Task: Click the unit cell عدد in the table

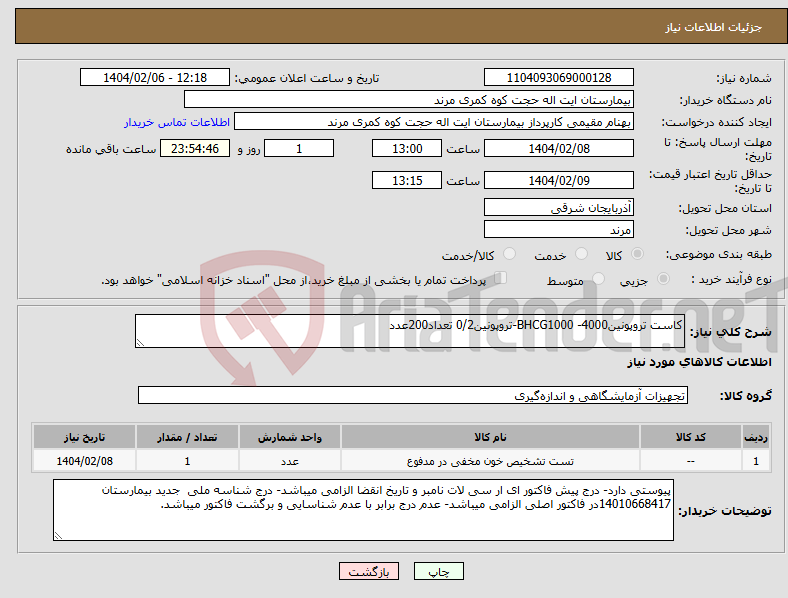Action: click(x=290, y=461)
